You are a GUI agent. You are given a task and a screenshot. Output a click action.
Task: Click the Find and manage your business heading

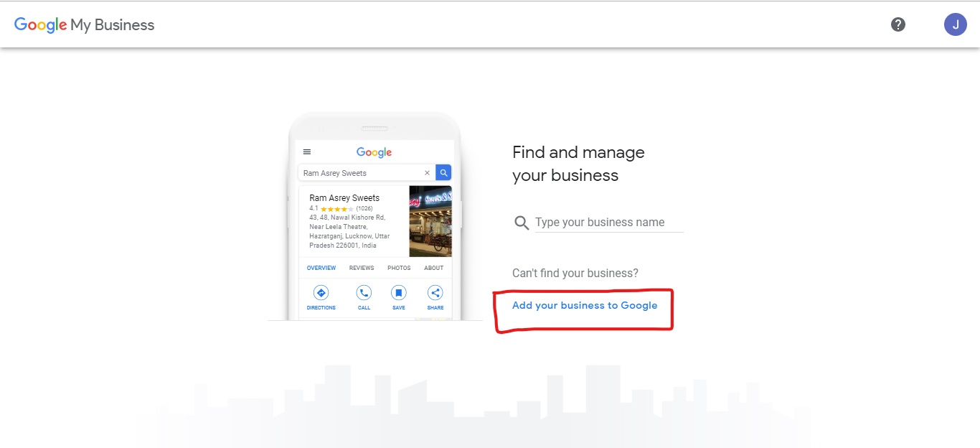[x=578, y=164]
